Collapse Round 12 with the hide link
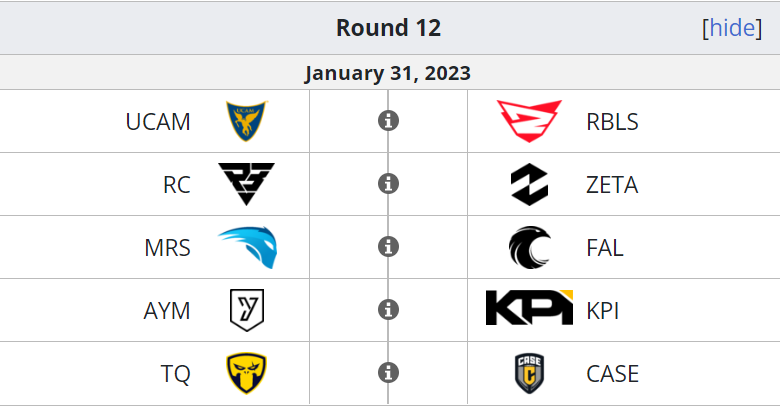 732,28
